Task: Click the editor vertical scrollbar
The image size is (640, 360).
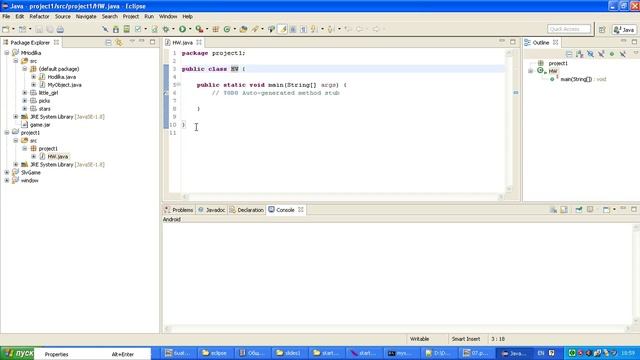Action: click(x=509, y=121)
